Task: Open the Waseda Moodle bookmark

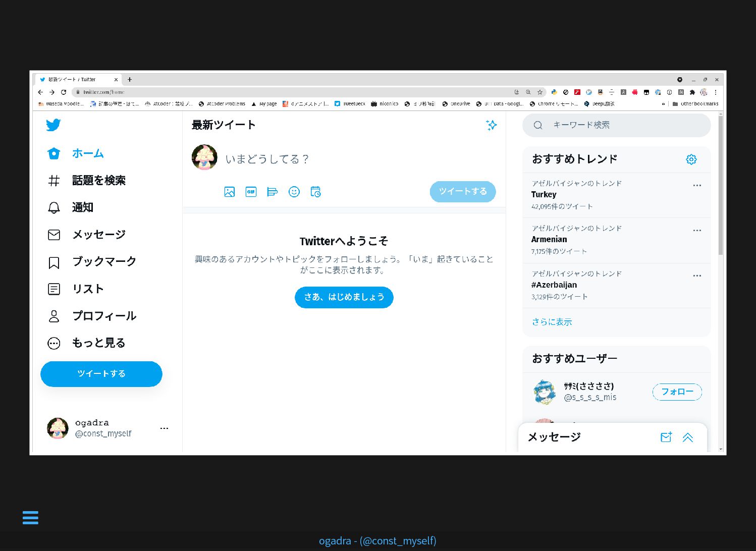Action: pyautogui.click(x=61, y=104)
